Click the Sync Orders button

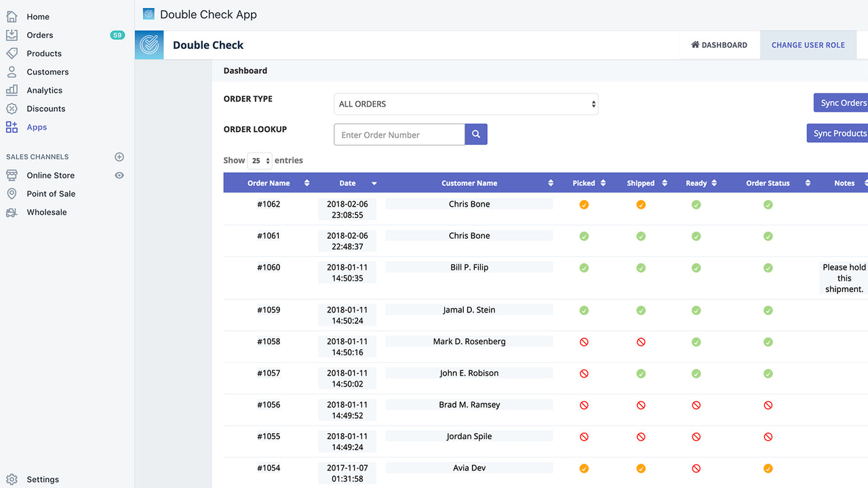coord(843,102)
